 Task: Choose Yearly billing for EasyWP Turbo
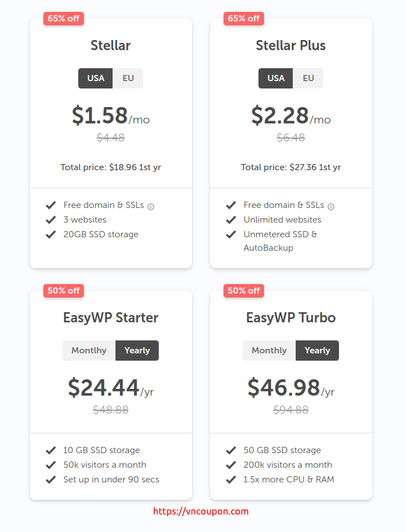click(317, 351)
